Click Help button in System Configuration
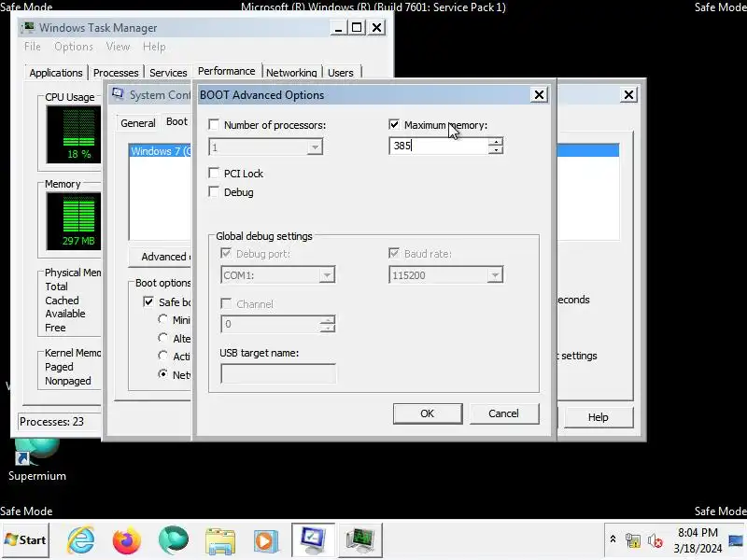Image resolution: width=747 pixels, height=560 pixels. pyautogui.click(x=598, y=417)
